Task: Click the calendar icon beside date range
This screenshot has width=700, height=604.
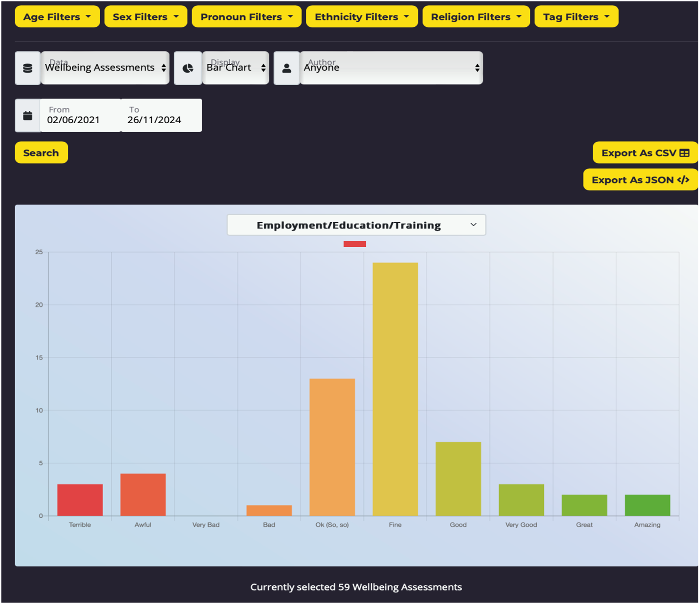Action: (x=28, y=116)
